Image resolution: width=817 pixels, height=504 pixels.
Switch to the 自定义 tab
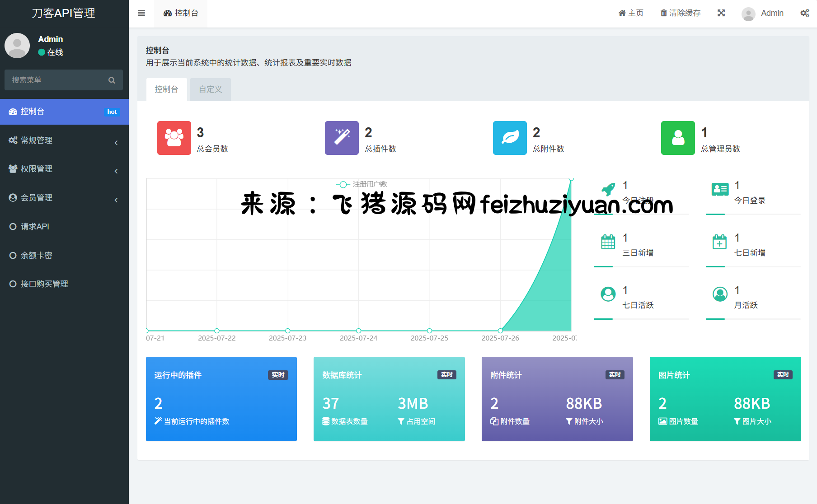210,89
